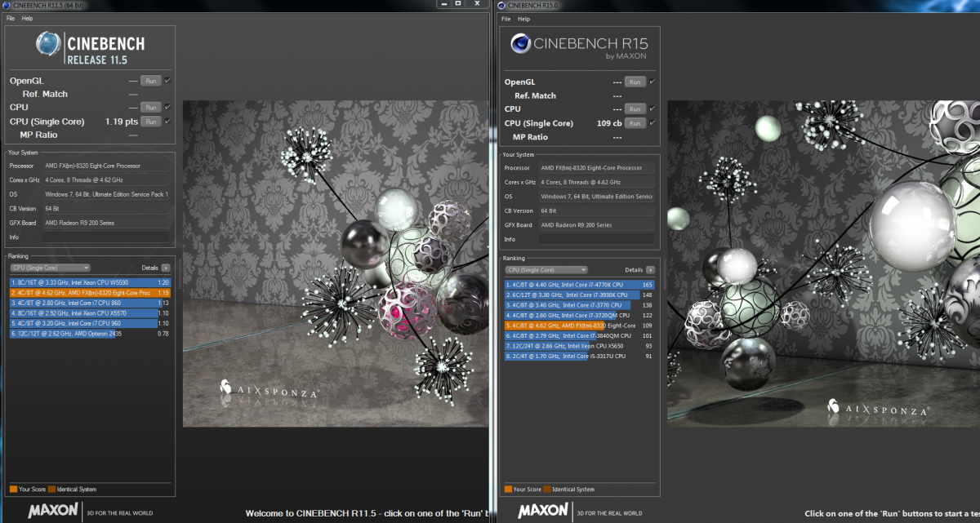This screenshot has height=523, width=980.
Task: Select the Xeon CPU X5570 ranking row
Action: pos(90,312)
